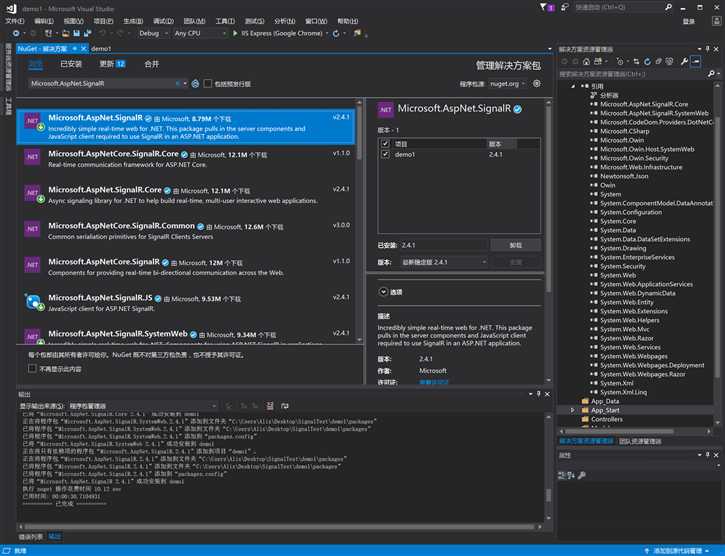Click the license link in package details

434,382
